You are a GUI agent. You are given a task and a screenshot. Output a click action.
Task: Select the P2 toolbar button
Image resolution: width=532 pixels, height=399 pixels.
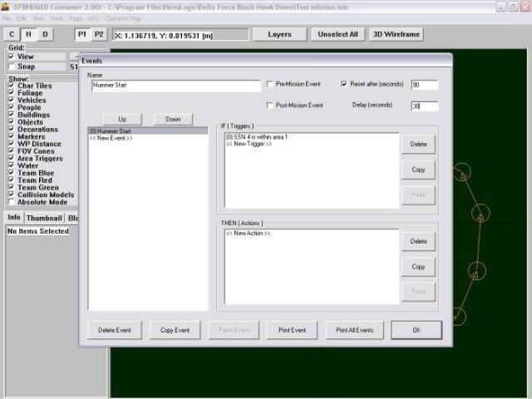pos(99,34)
